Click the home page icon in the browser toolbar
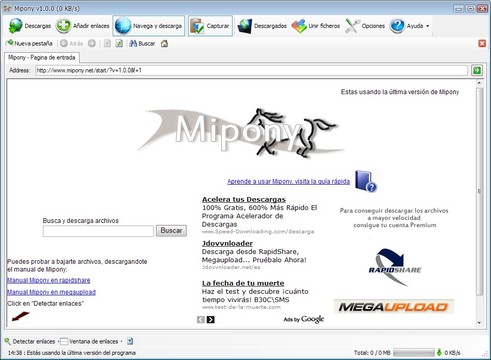The image size is (491, 360). tap(164, 43)
